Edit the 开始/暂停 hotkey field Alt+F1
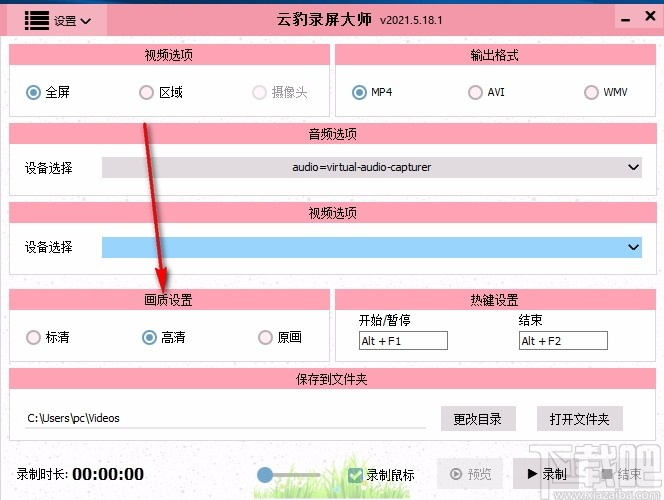664x500 pixels. click(x=403, y=341)
